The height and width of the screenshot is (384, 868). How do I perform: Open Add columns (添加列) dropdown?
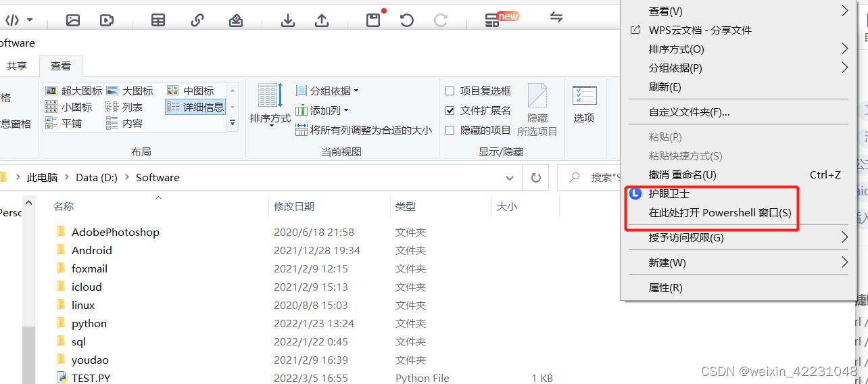click(322, 110)
